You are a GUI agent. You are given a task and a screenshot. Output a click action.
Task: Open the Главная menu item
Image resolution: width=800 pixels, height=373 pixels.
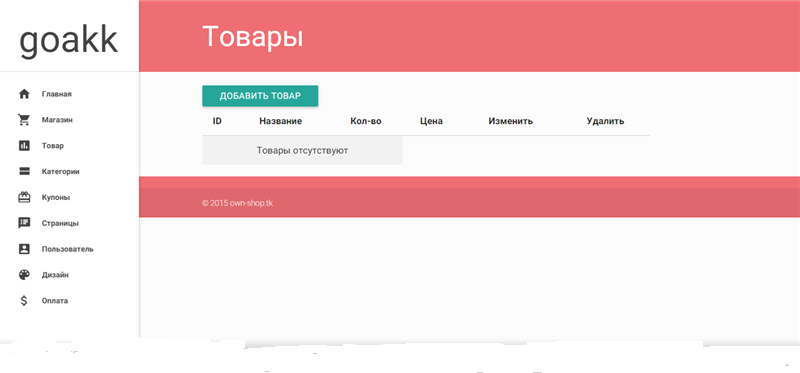tap(57, 94)
